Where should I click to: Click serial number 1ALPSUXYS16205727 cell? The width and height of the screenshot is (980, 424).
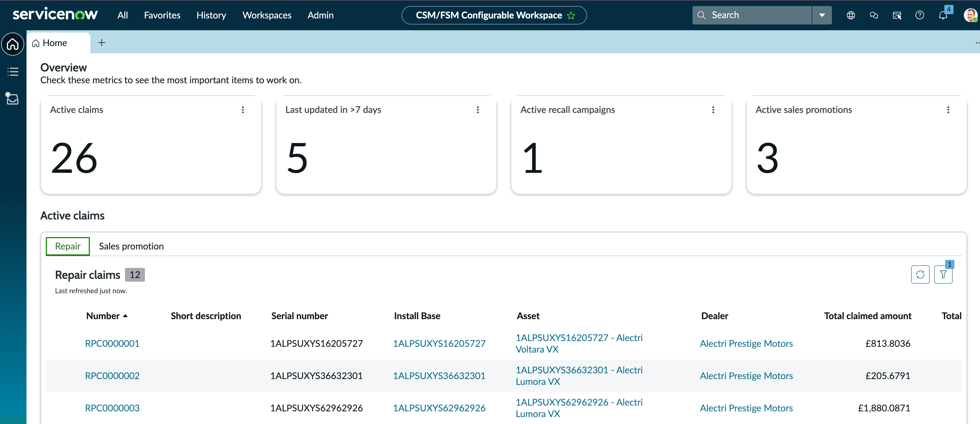[316, 343]
